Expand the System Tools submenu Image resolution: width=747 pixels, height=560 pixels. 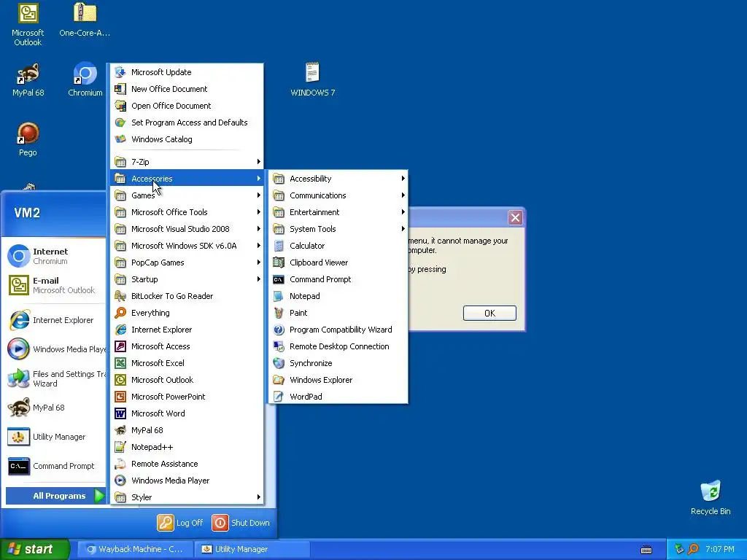(x=338, y=229)
